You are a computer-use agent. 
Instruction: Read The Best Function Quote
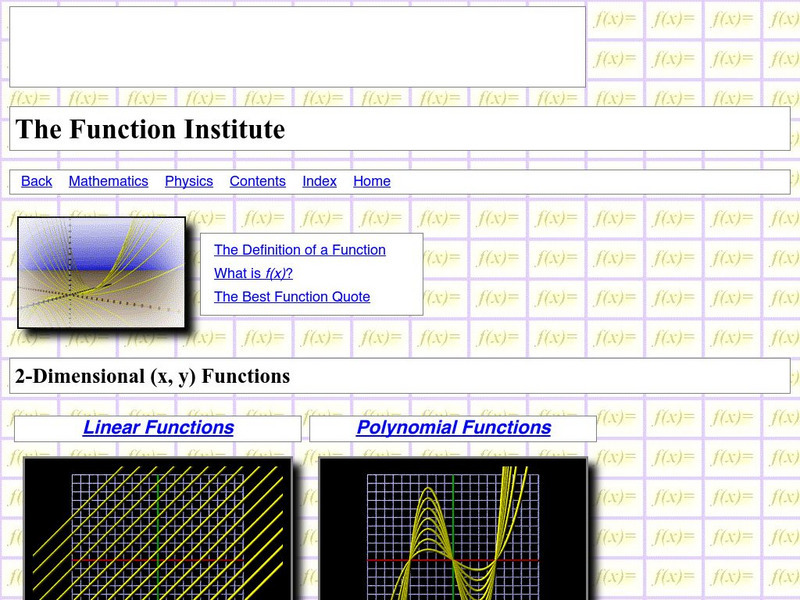291,297
